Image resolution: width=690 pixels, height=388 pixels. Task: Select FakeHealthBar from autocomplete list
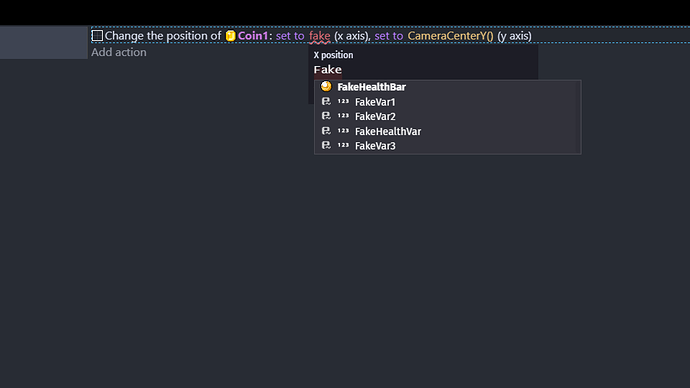click(448, 87)
